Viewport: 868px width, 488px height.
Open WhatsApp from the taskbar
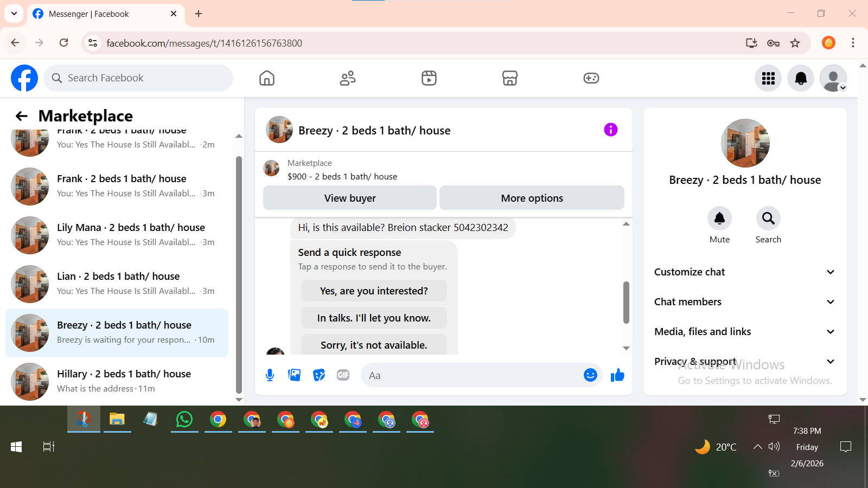tap(184, 420)
